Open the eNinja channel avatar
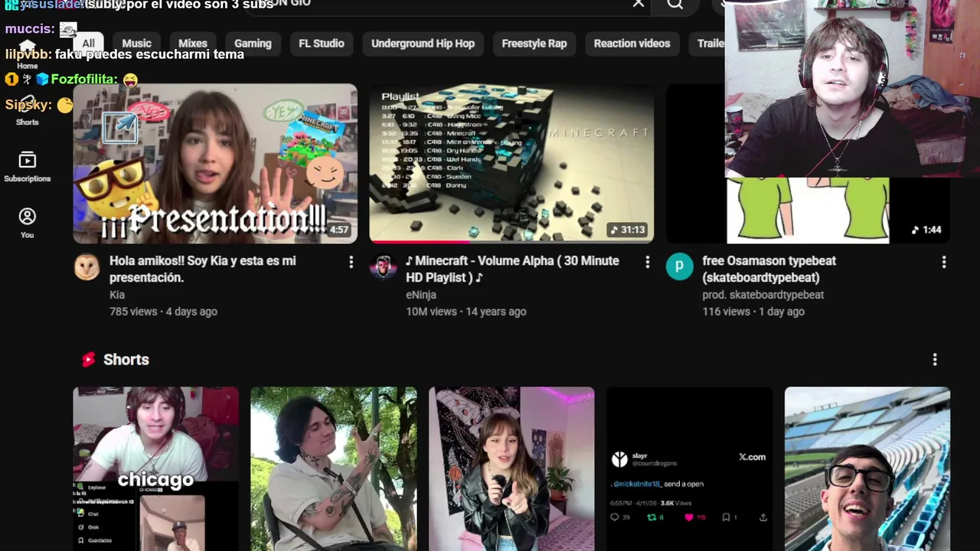Image resolution: width=980 pixels, height=551 pixels. point(383,267)
